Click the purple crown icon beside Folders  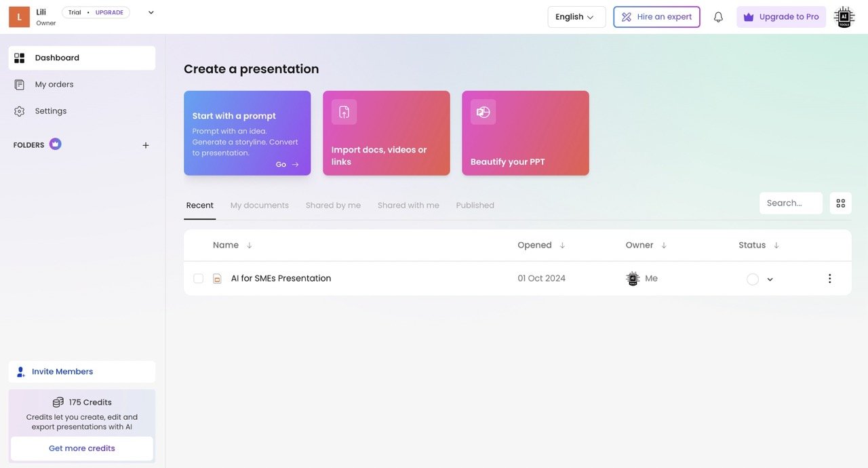56,144
